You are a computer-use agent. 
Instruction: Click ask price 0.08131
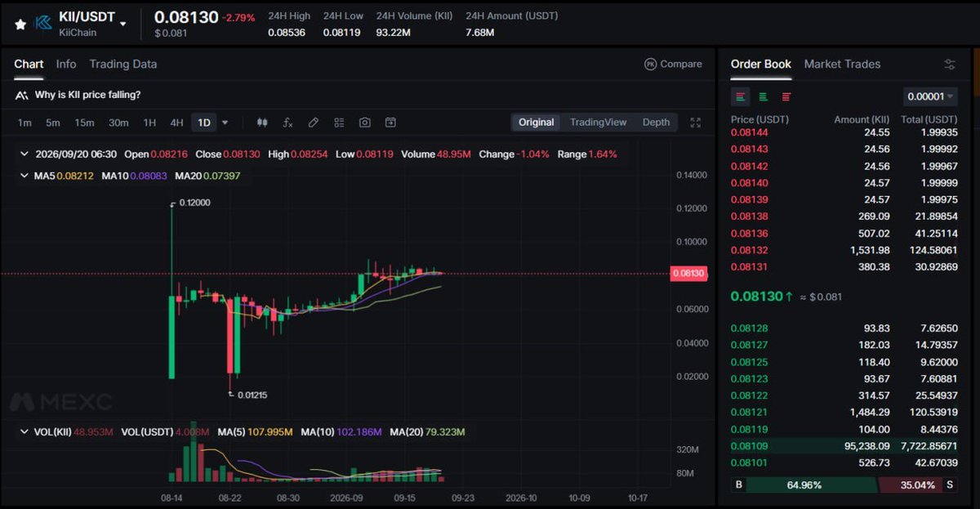[749, 266]
